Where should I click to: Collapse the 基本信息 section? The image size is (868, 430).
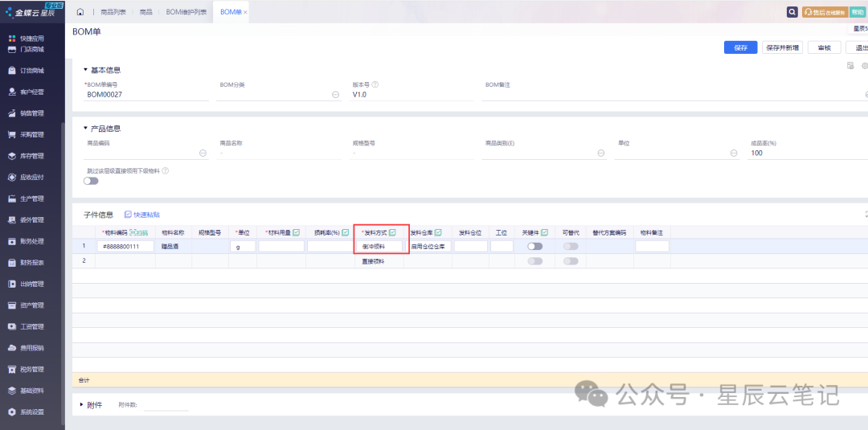(85, 70)
